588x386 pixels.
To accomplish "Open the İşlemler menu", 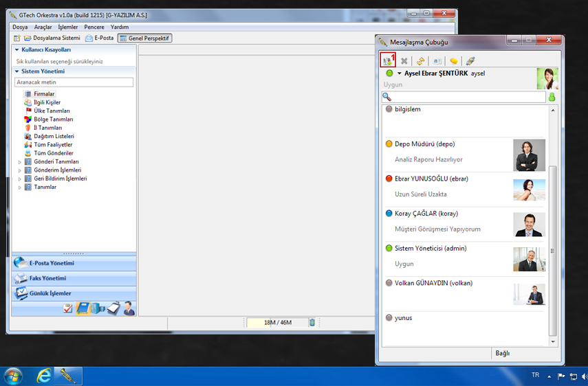I will tap(68, 27).
